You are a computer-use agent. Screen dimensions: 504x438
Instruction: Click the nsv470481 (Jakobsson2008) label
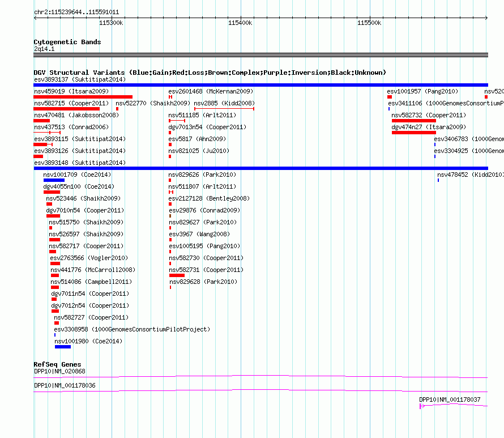click(x=76, y=115)
